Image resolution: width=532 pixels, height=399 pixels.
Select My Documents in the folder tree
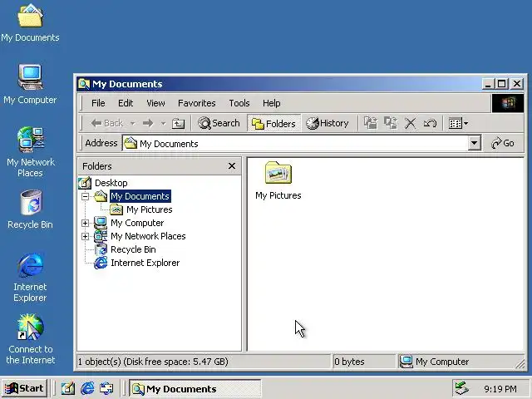140,196
